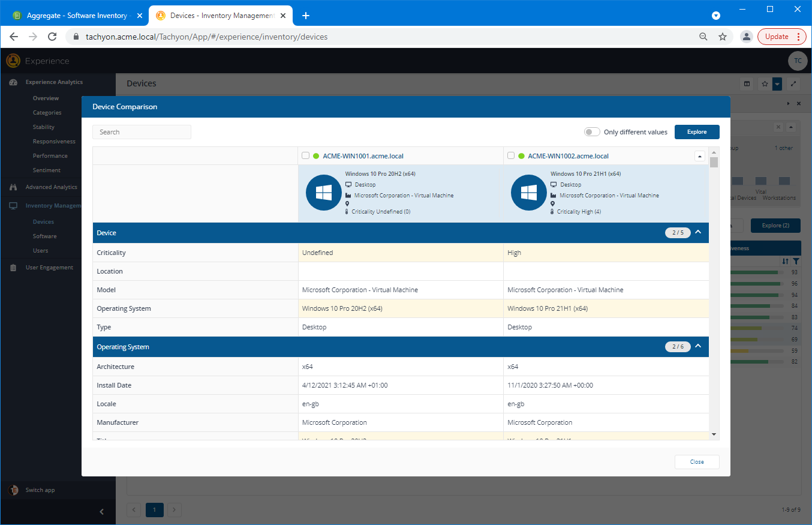812x525 pixels.
Task: Select the favorites star in Devices header
Action: click(x=765, y=84)
